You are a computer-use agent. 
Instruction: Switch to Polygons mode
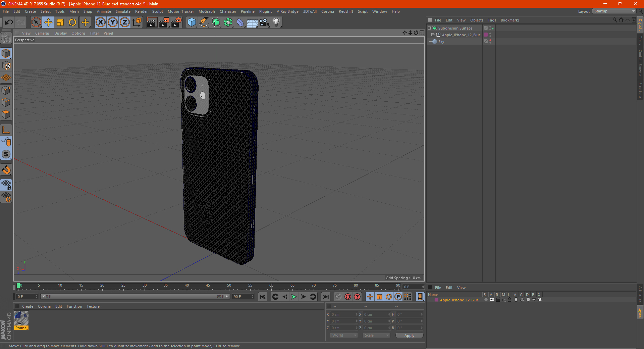click(6, 115)
